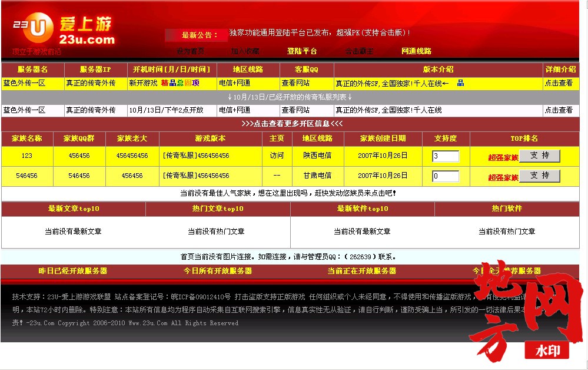588x370 pixels.
Task: Open 点击查看 in the yellow pinned server row
Action: click(x=559, y=83)
